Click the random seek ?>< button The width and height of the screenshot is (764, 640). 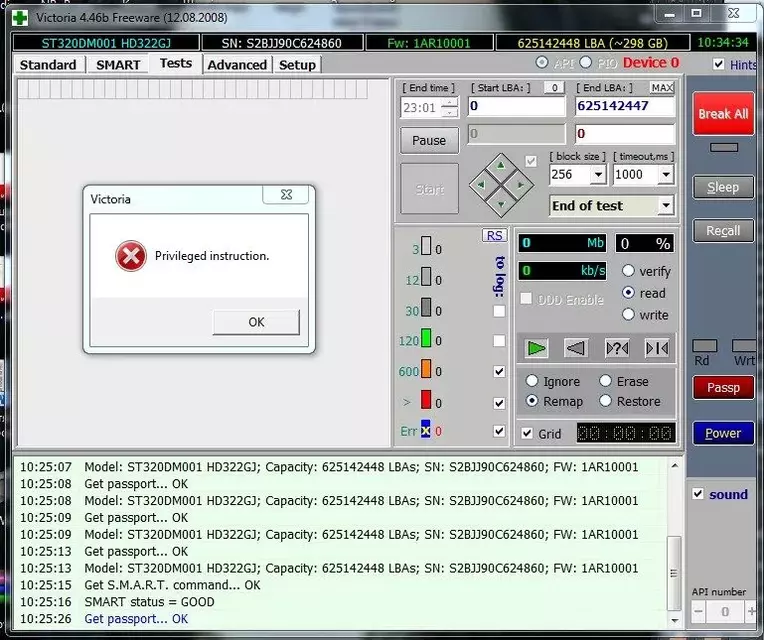coord(617,348)
